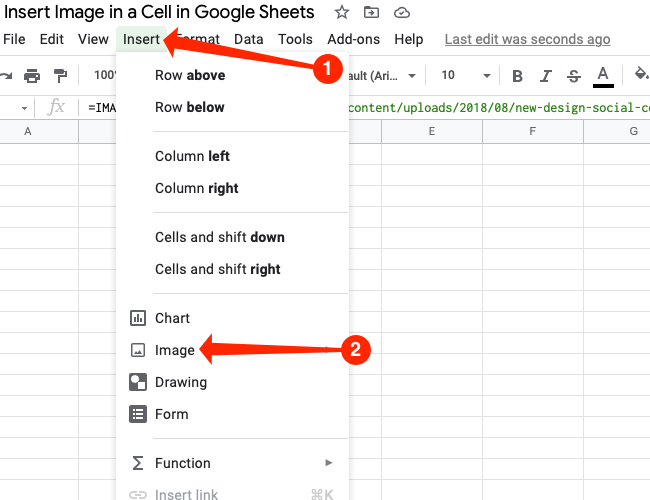This screenshot has width=650, height=500.
Task: Insert a Chart from the menu
Action: point(172,318)
